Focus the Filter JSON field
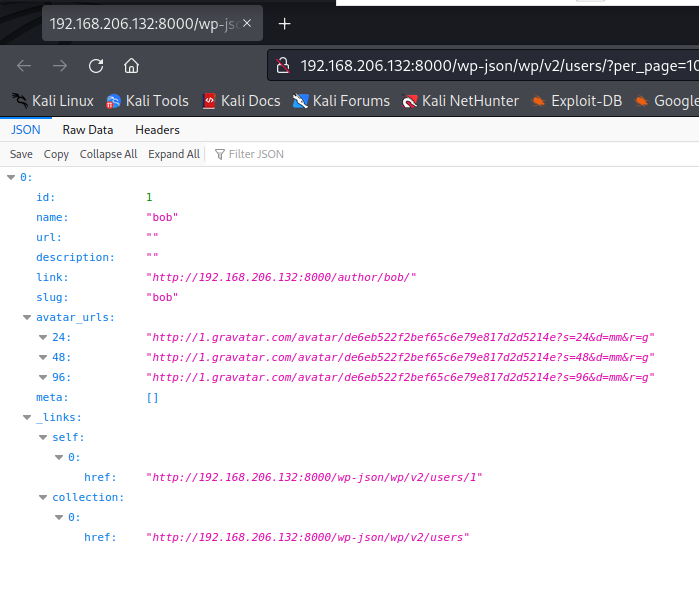This screenshot has width=699, height=600. 256,154
